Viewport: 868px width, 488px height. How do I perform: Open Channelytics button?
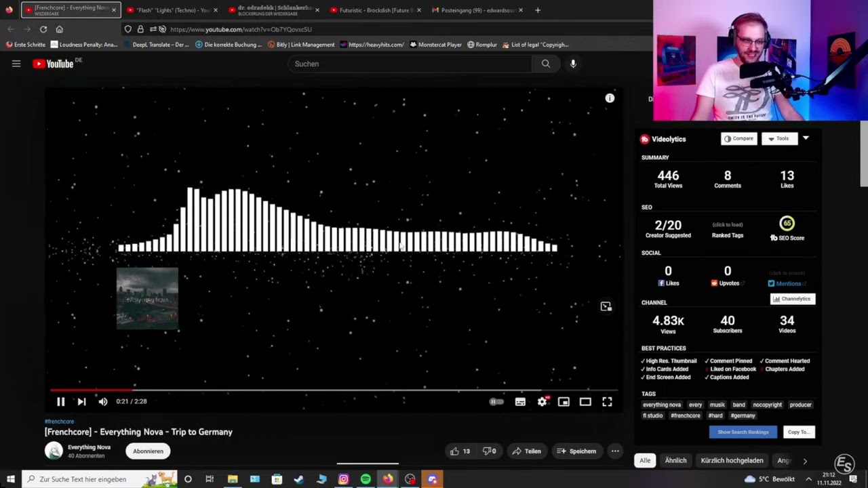pyautogui.click(x=793, y=299)
